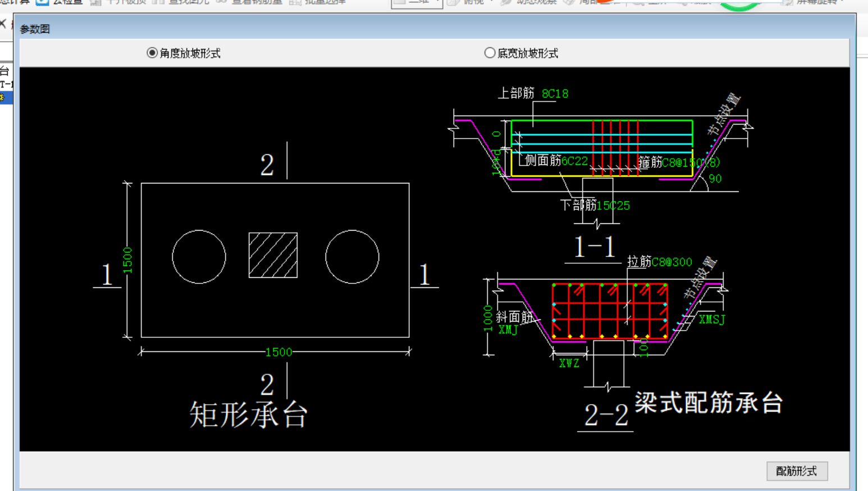Open the 配筋形式 button
Image resolution: width=868 pixels, height=491 pixels.
pyautogui.click(x=797, y=471)
